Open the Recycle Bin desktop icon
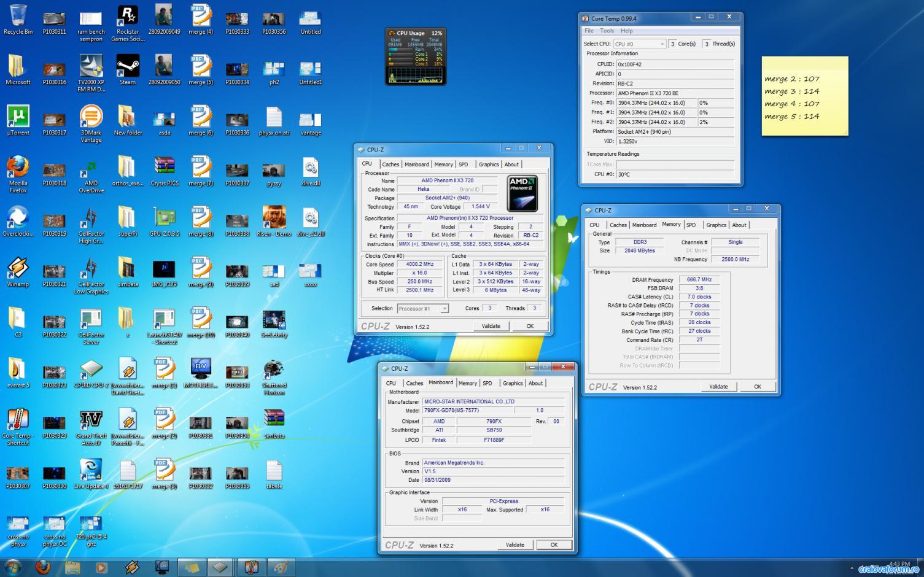The height and width of the screenshot is (577, 924). pos(18,20)
